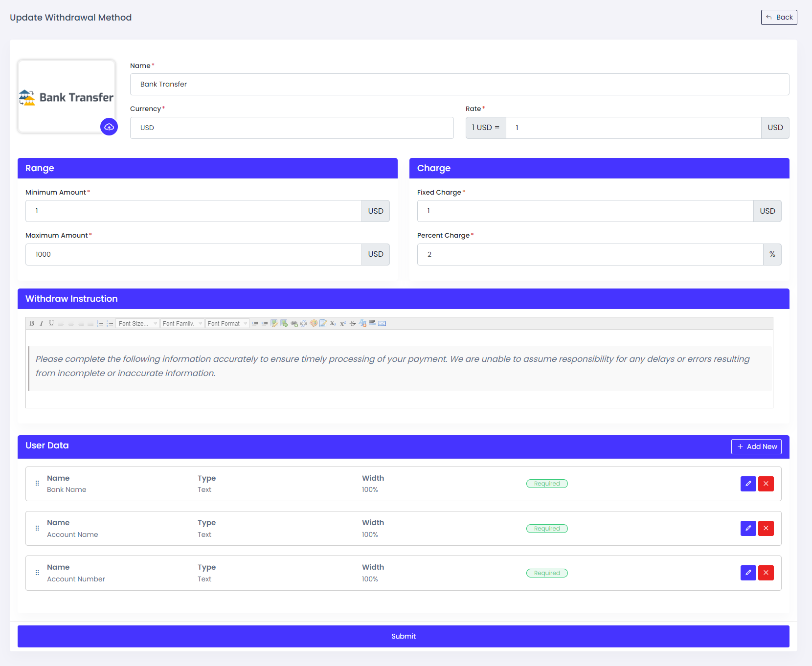This screenshot has height=666, width=812.
Task: Toggle italic formatting in the editor
Action: point(42,324)
